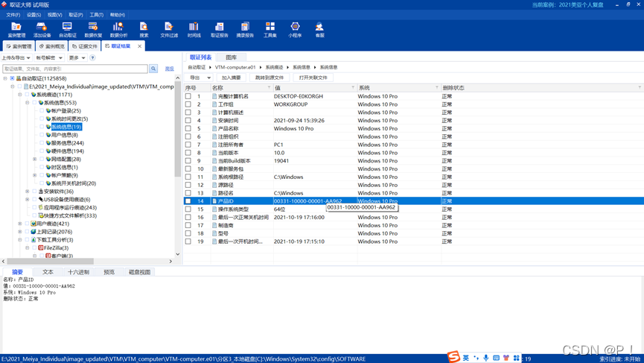
Task: Open the 帐号解密 dropdown
Action: 48,58
